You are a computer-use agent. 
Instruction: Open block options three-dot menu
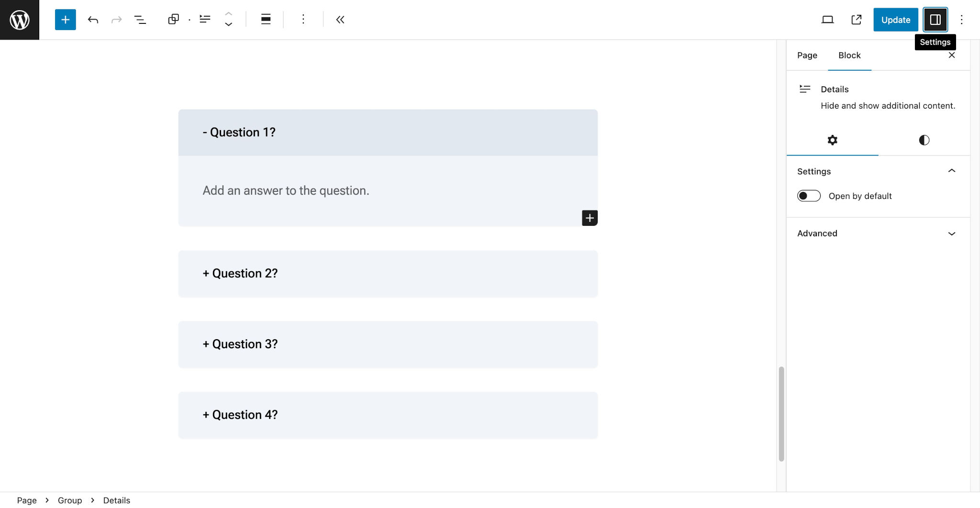[303, 20]
